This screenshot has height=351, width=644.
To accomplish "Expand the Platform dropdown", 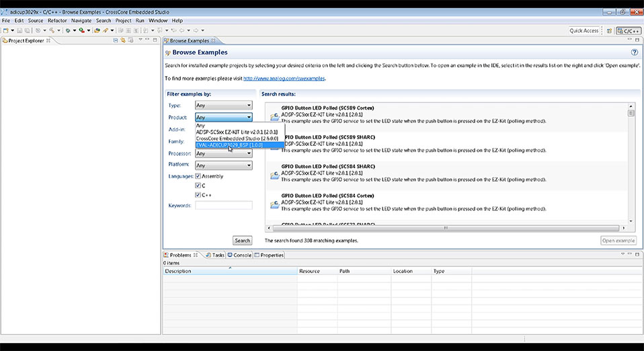I will [224, 165].
